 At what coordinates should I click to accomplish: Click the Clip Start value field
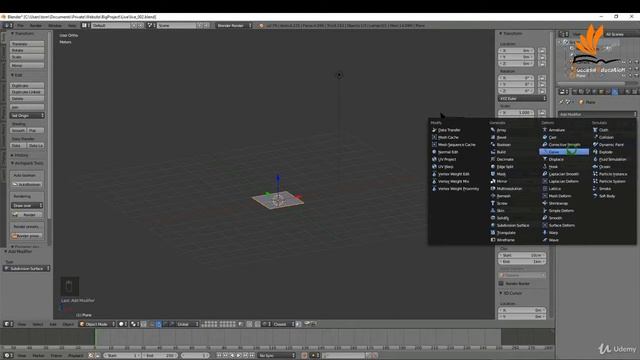coord(522,255)
